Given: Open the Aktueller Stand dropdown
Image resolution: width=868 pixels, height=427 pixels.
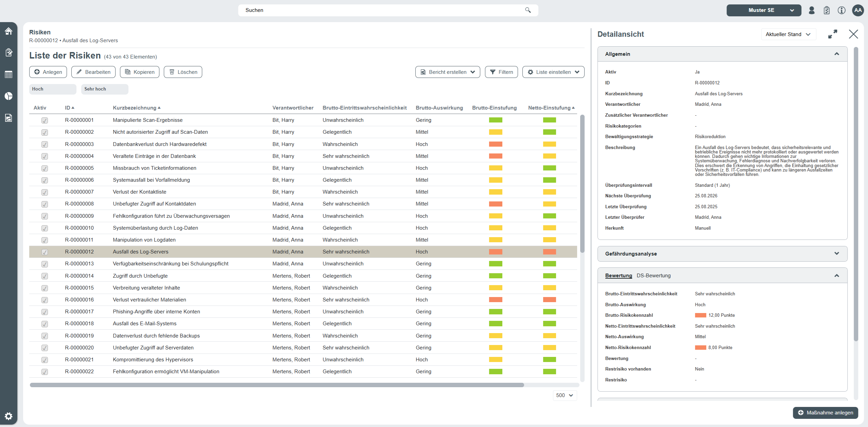Looking at the screenshot, I should pyautogui.click(x=788, y=34).
